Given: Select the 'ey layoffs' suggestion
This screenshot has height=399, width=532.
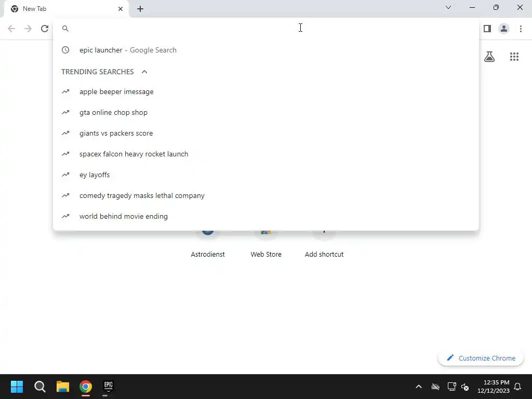Looking at the screenshot, I should click(x=266, y=175).
